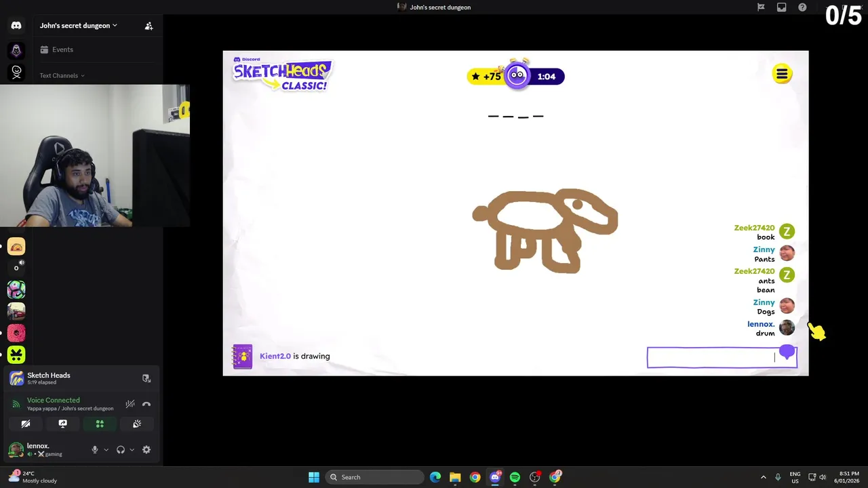
Task: Click the webcam video tile
Action: point(95,155)
